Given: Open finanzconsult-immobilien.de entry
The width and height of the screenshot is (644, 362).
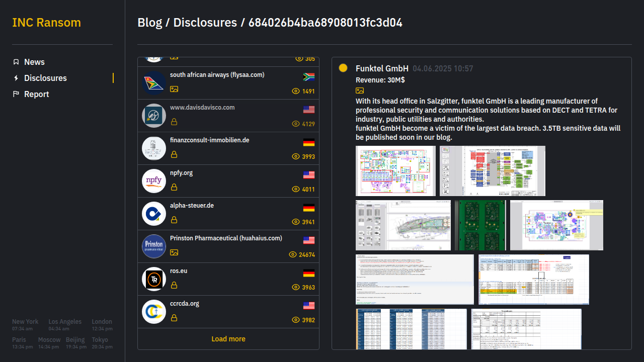Looking at the screenshot, I should tap(228, 148).
